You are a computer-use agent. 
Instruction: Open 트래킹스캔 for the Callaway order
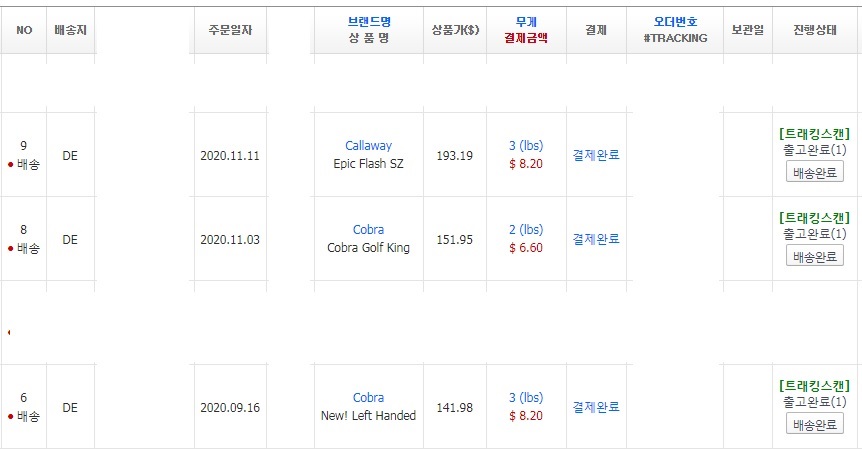click(813, 134)
